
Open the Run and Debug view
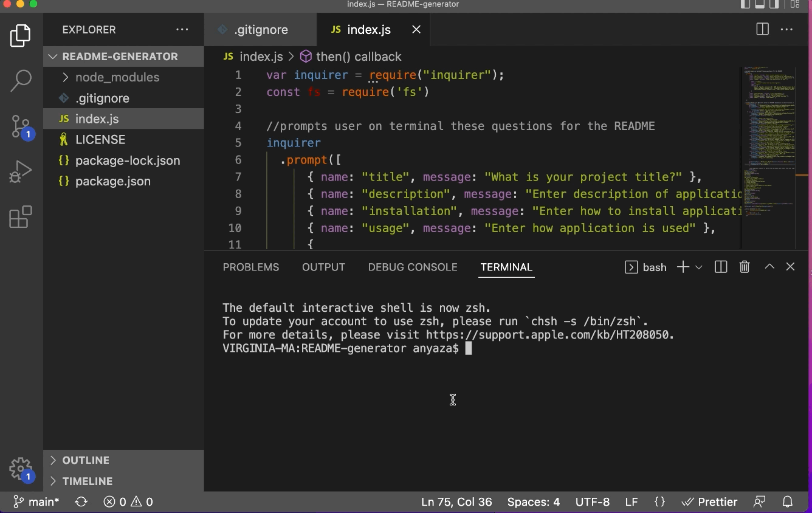pyautogui.click(x=21, y=171)
